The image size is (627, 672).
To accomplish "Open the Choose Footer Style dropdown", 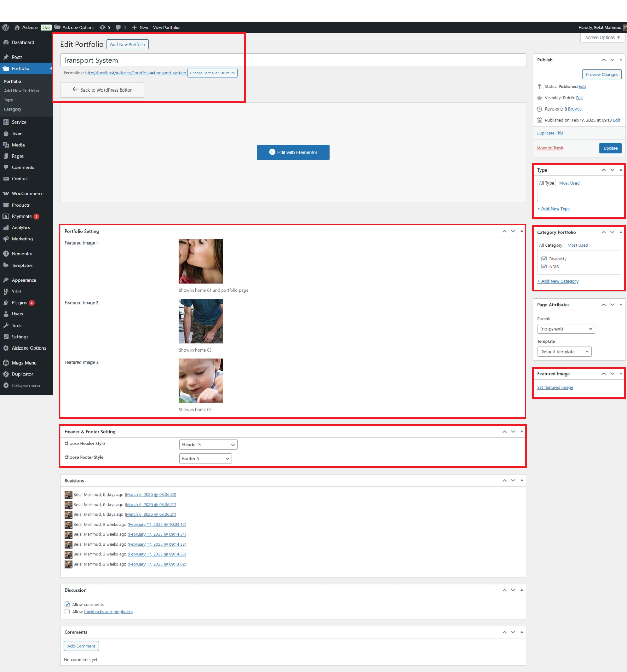I will (x=205, y=458).
